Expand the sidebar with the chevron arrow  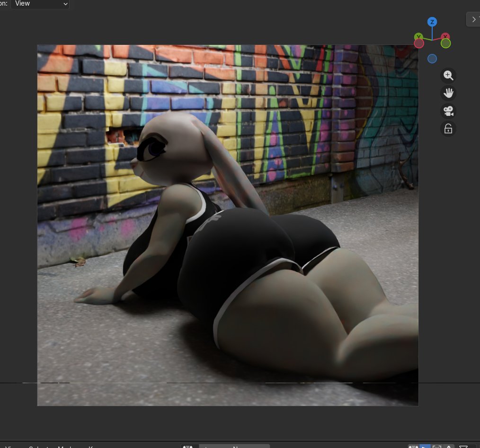point(473,19)
